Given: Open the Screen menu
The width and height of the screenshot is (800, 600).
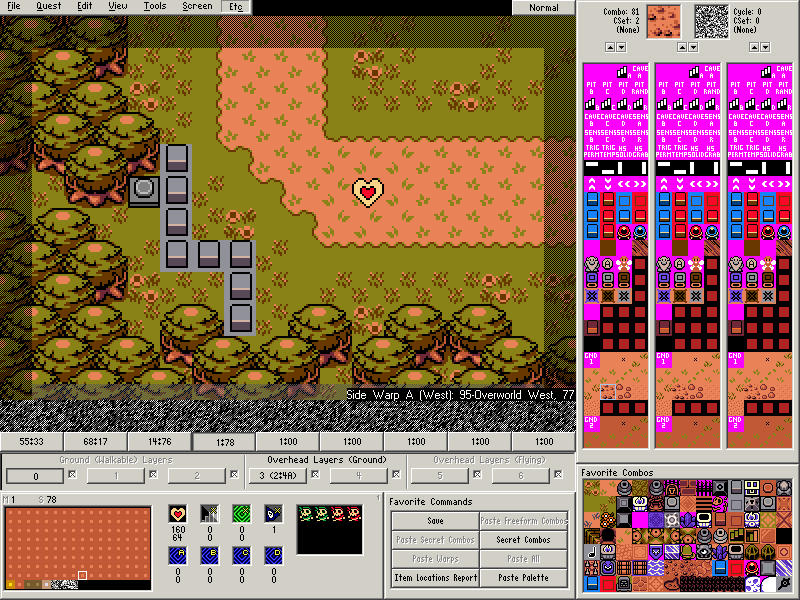Looking at the screenshot, I should (x=197, y=6).
